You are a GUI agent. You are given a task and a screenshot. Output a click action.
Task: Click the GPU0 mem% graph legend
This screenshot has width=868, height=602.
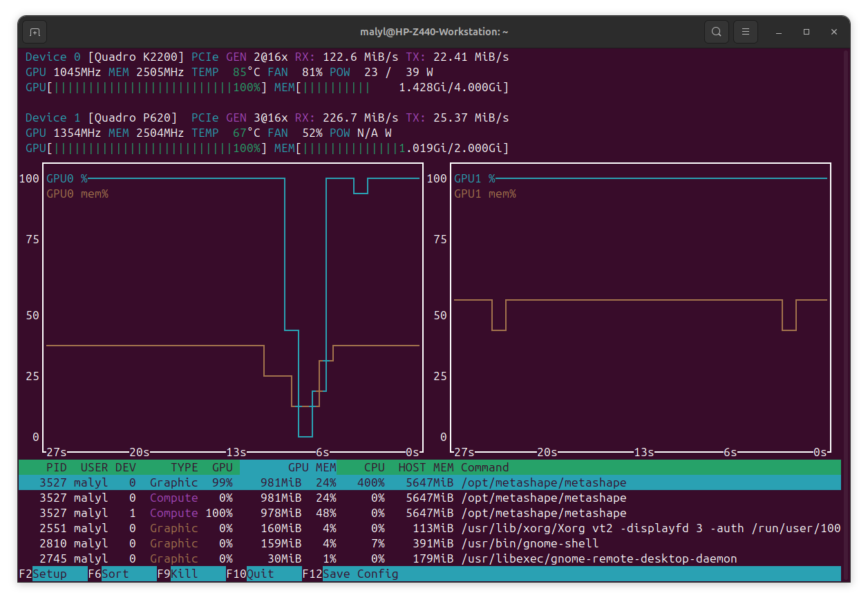tap(77, 194)
